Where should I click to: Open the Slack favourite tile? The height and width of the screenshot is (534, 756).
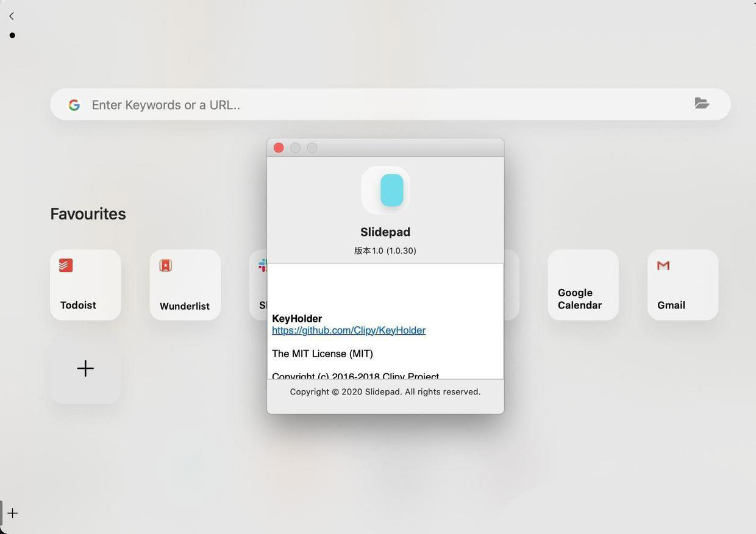[x=258, y=285]
